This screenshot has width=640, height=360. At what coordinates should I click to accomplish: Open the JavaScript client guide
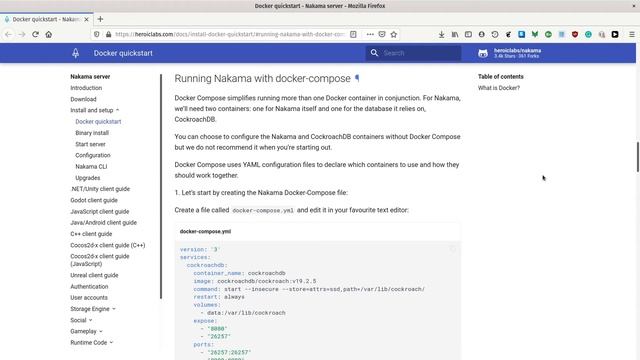[100, 211]
